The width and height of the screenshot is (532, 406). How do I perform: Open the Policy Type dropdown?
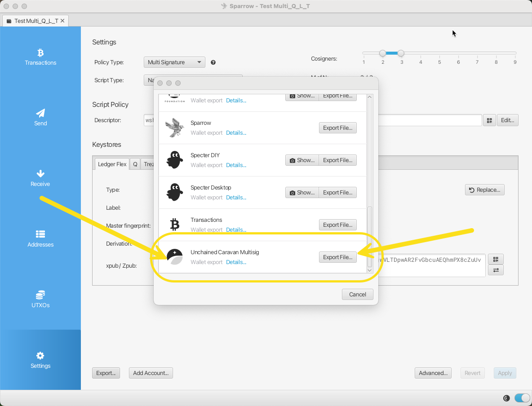click(174, 62)
